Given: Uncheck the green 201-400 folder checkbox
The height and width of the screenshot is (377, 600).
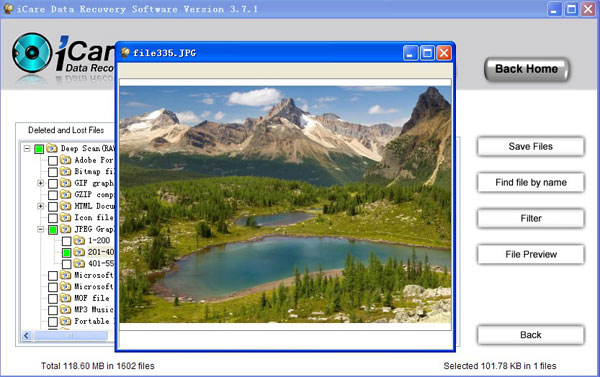Looking at the screenshot, I should coord(67,252).
